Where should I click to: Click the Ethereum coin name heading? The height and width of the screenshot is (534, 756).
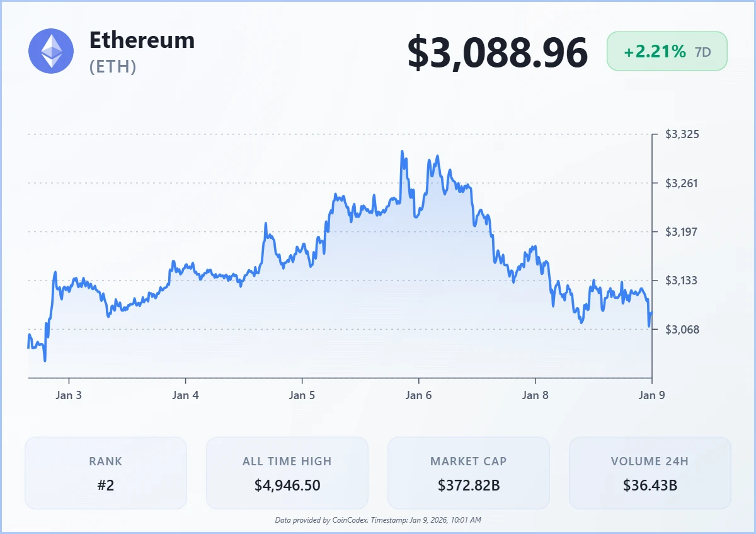coord(142,40)
